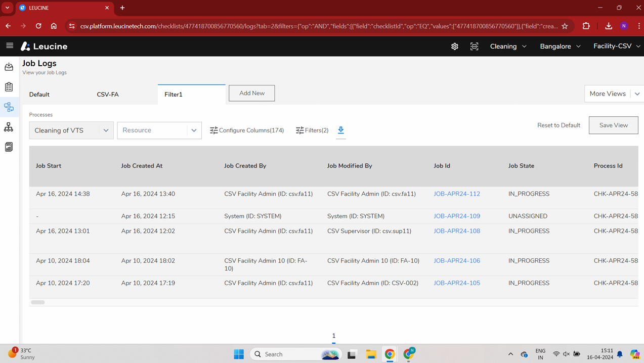644x363 pixels.
Task: Open job JOB-APR24-109
Action: [x=457, y=216]
